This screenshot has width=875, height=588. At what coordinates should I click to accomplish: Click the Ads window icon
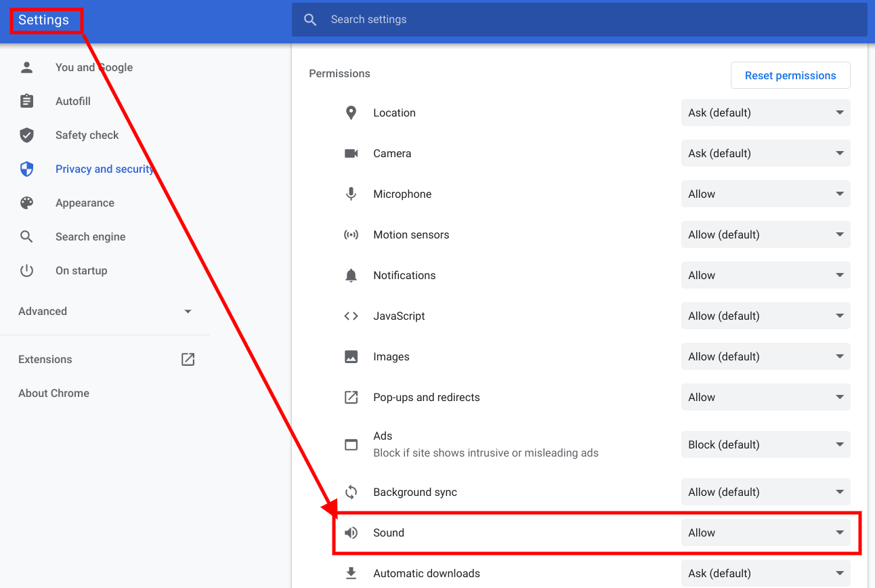point(351,444)
